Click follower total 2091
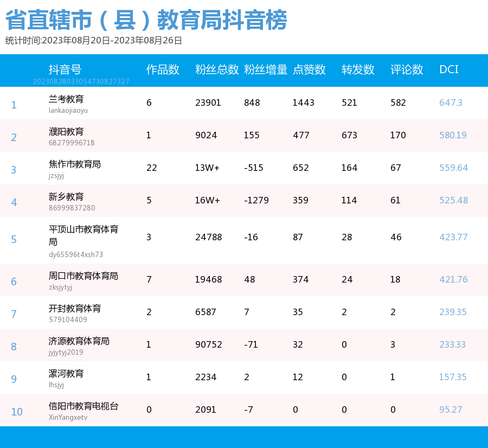Screen dimensions: 488x448 [206, 409]
